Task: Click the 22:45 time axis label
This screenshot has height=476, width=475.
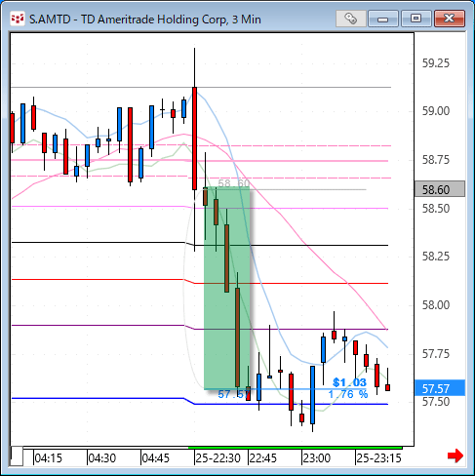Action: coord(262,458)
